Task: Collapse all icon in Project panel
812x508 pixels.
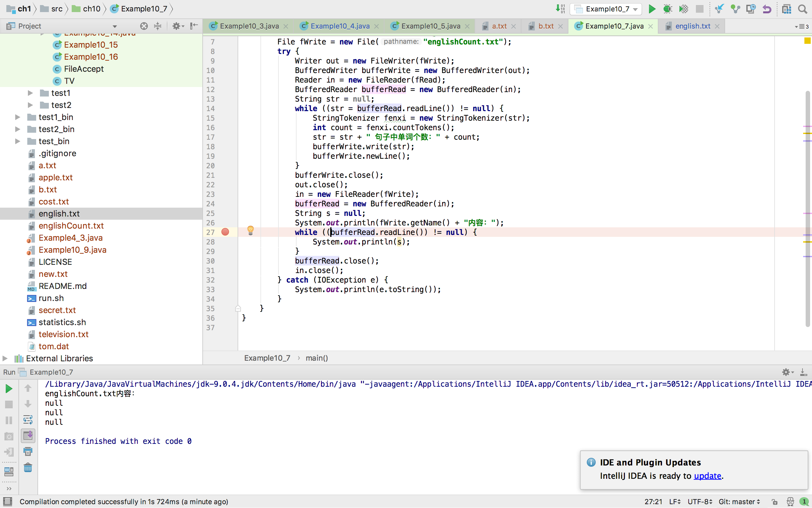Action: 158,26
